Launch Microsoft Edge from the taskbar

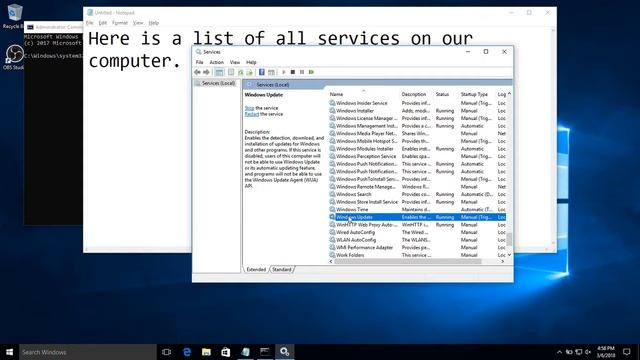(x=187, y=352)
